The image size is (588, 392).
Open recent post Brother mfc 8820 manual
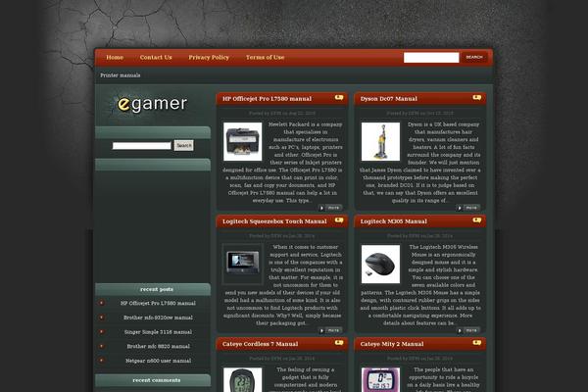coord(158,346)
